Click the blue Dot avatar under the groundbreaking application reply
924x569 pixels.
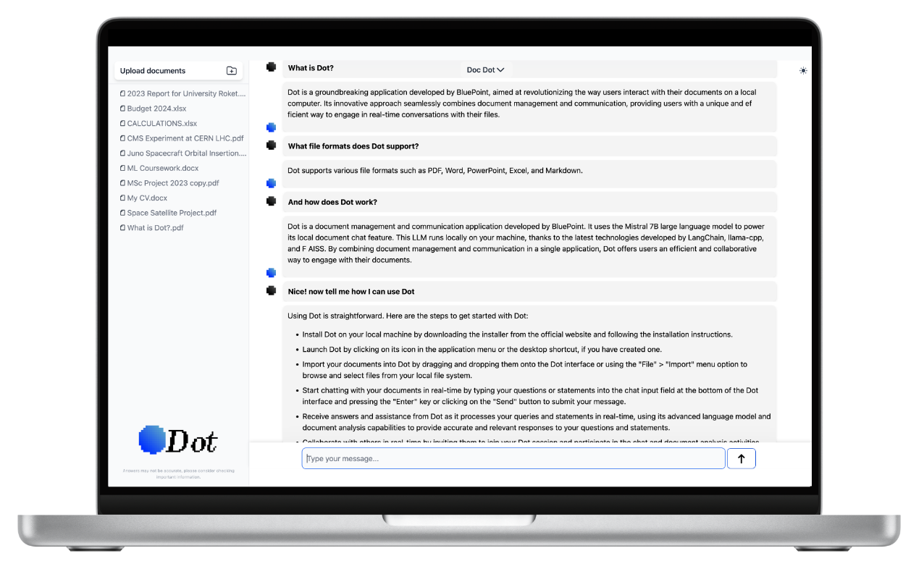271,127
